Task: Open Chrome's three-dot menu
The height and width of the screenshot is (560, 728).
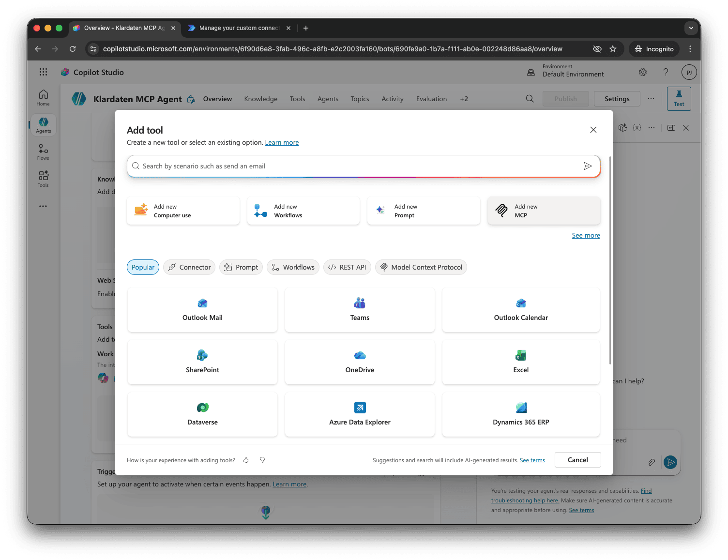Action: (690, 49)
